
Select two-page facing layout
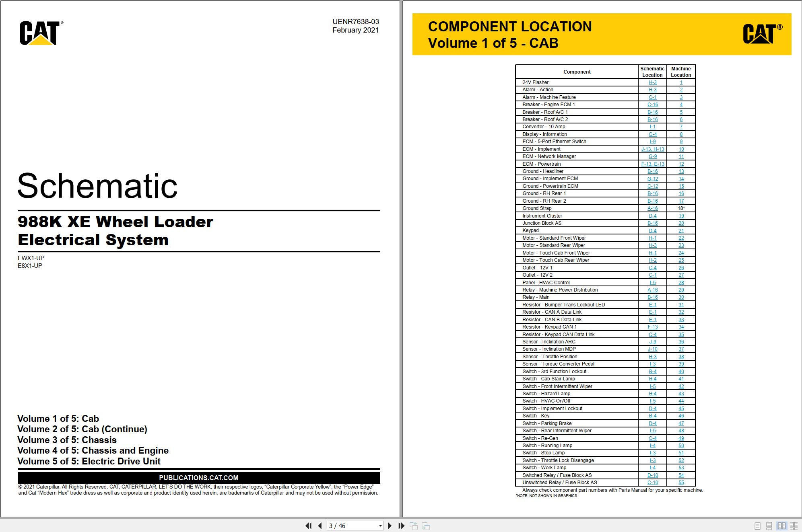pyautogui.click(x=781, y=526)
